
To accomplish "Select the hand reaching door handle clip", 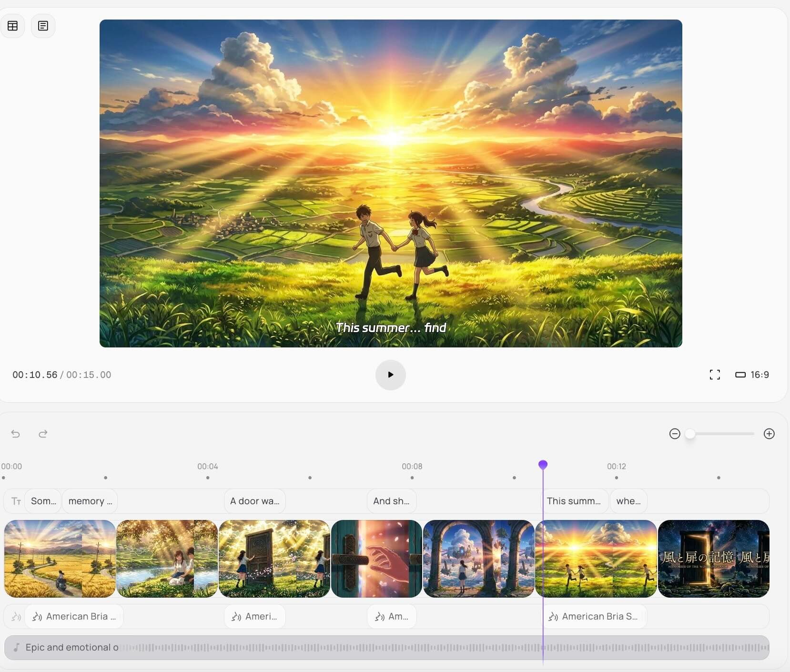I will click(376, 559).
